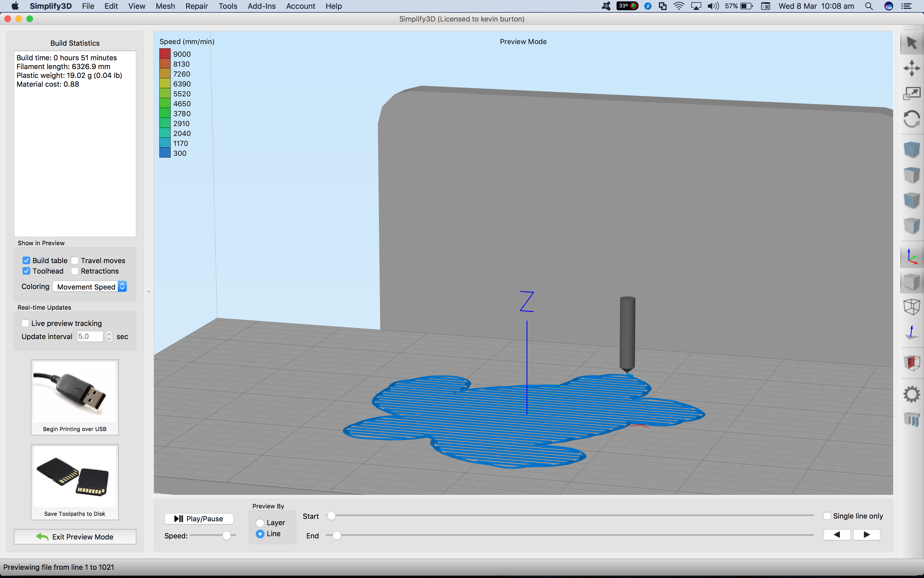Click the Update interval stepper arrows
Image resolution: width=924 pixels, height=578 pixels.
109,336
